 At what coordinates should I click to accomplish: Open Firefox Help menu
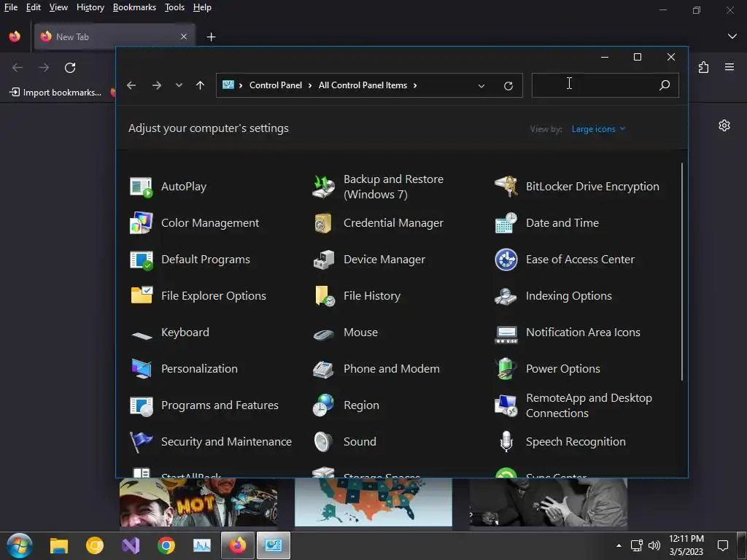point(202,7)
